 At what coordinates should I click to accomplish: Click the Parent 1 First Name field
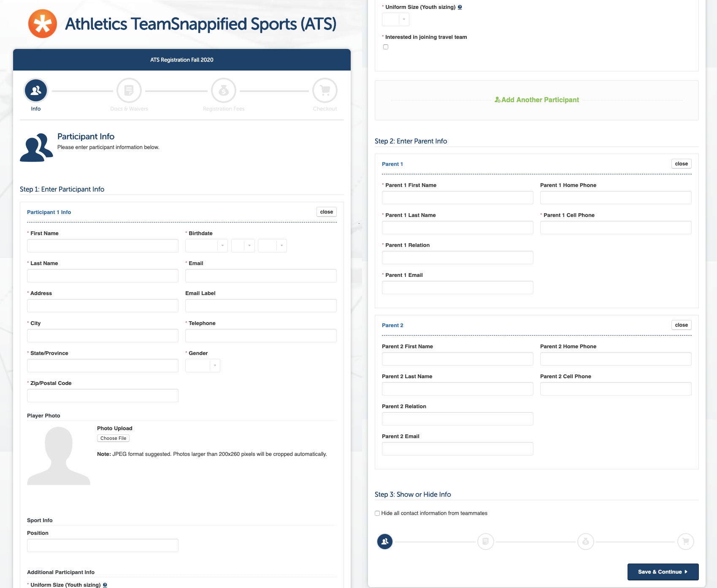(x=457, y=198)
